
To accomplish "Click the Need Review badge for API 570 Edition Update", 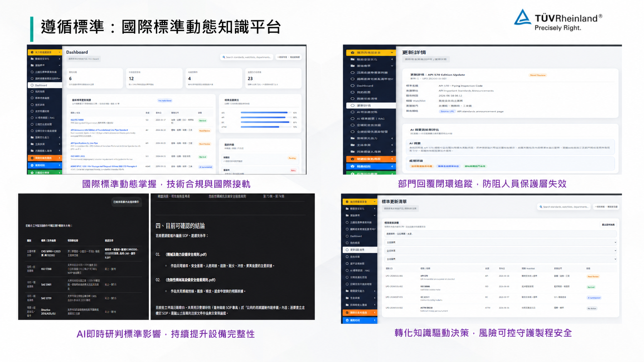I will [x=538, y=75].
